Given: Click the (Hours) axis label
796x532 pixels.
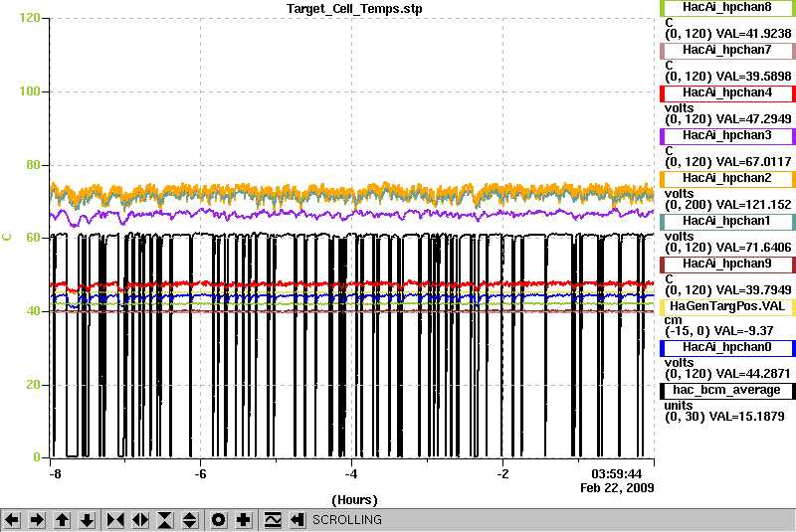Looking at the screenshot, I should [x=354, y=500].
